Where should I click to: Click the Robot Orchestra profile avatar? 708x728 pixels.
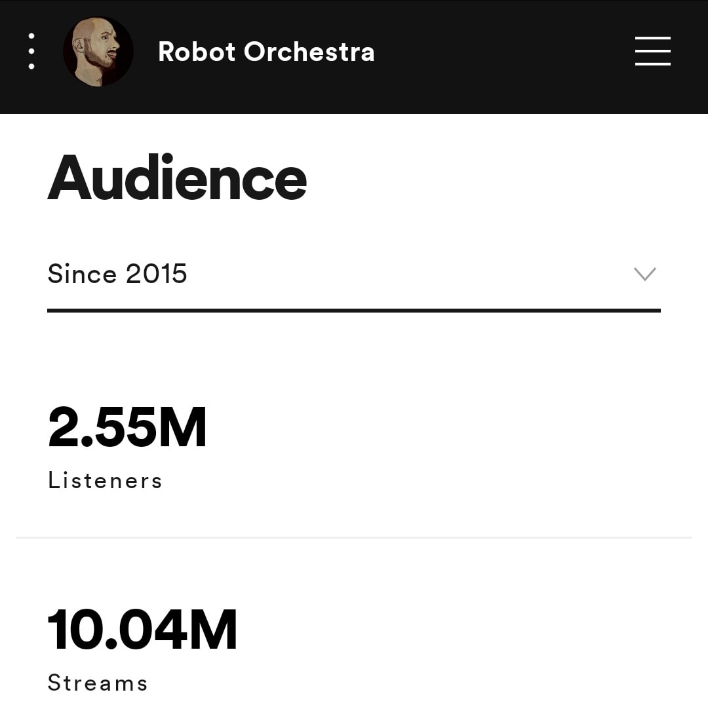98,52
